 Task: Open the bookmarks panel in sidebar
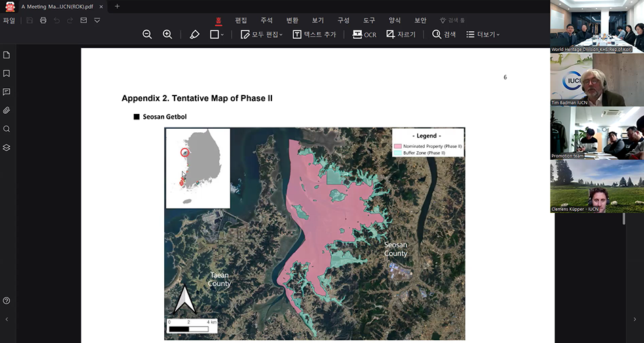click(7, 73)
